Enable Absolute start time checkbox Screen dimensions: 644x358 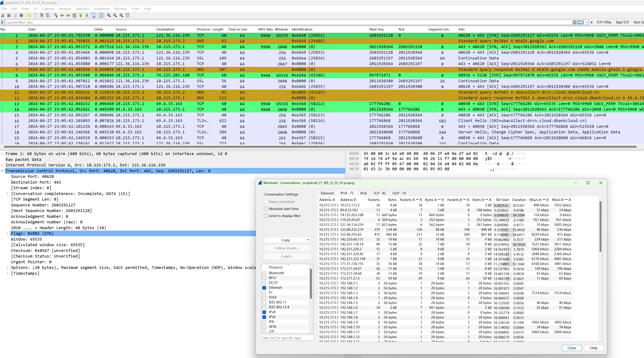click(x=266, y=209)
